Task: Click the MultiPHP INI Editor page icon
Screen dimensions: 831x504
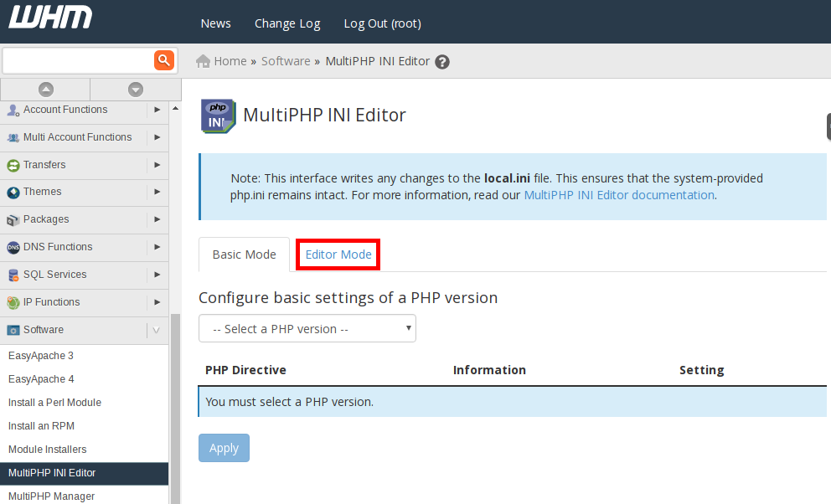Action: tap(218, 116)
